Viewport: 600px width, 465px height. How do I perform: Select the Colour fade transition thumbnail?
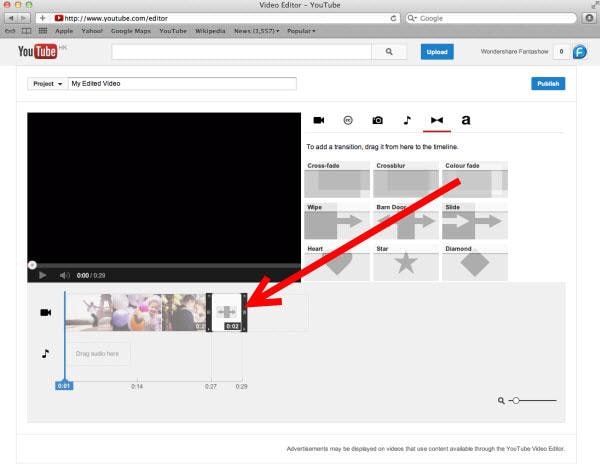point(475,179)
